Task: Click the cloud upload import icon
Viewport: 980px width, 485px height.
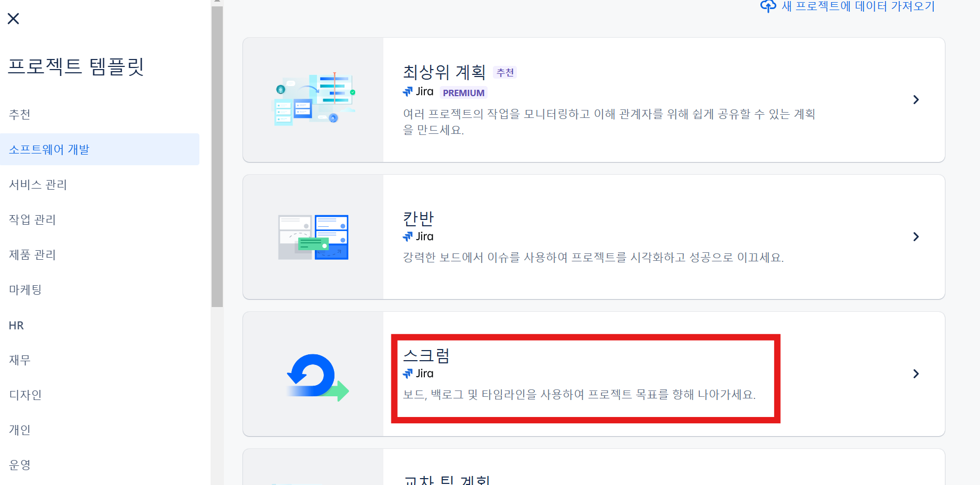Action: click(768, 6)
